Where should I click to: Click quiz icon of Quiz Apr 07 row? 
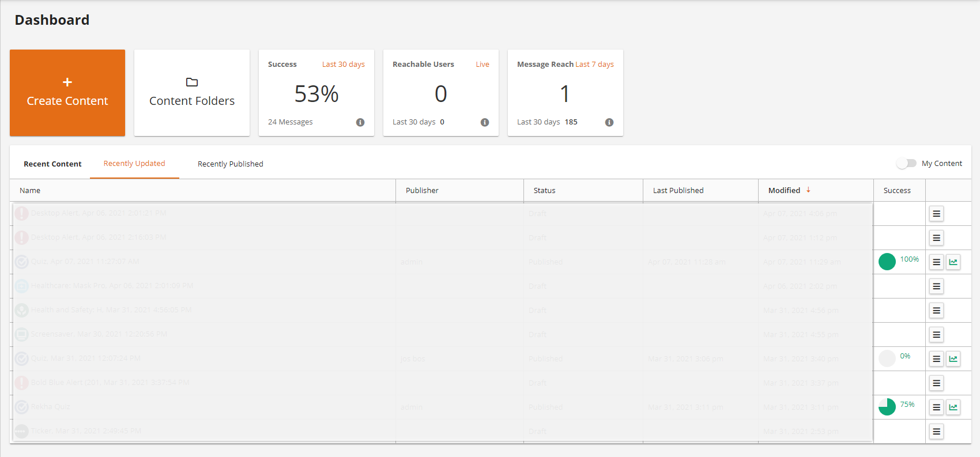(21, 262)
